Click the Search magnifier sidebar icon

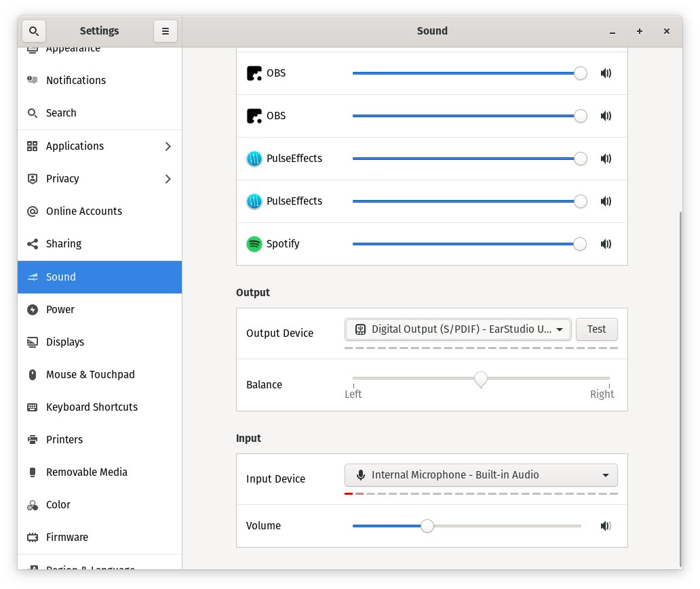click(x=32, y=113)
